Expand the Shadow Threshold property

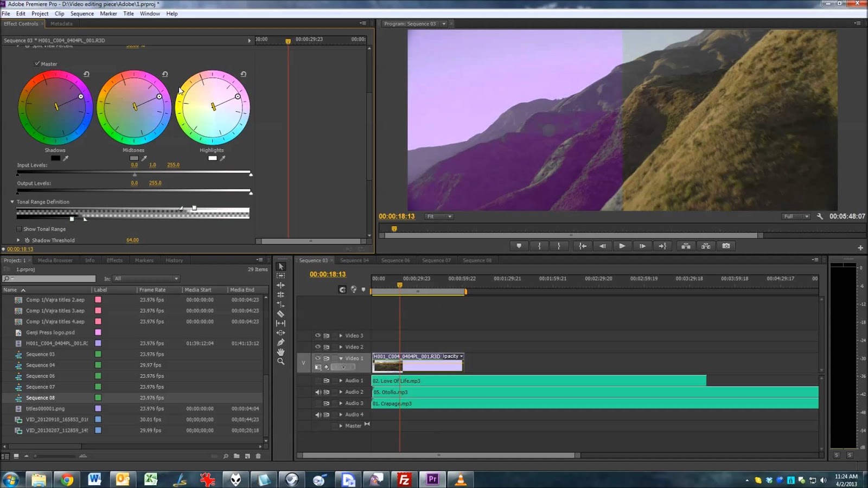tap(18, 240)
